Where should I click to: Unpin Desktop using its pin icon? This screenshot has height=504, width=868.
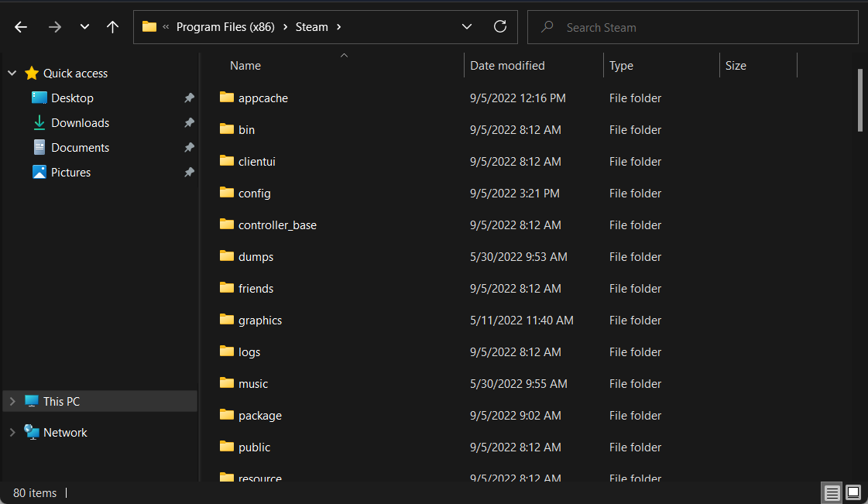(x=190, y=98)
